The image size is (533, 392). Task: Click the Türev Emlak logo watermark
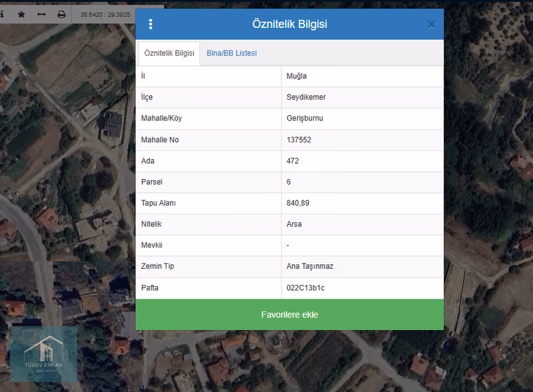(x=43, y=354)
